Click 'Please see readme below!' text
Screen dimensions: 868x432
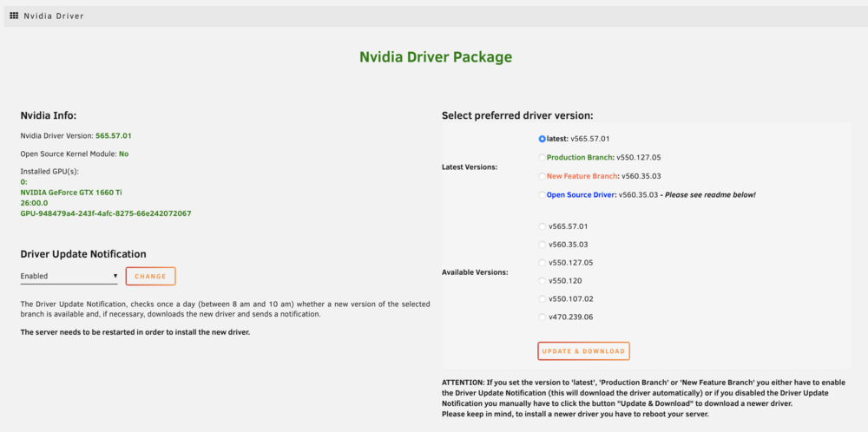(x=710, y=194)
